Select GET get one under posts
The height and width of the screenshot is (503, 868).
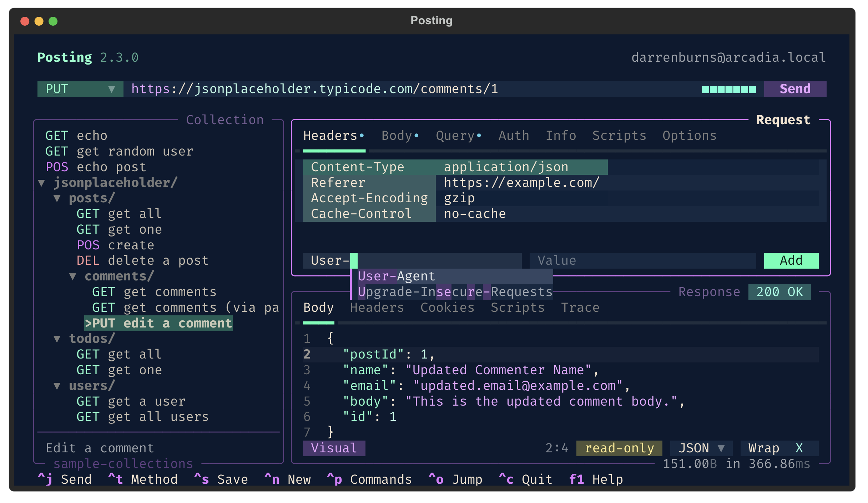[x=119, y=229]
